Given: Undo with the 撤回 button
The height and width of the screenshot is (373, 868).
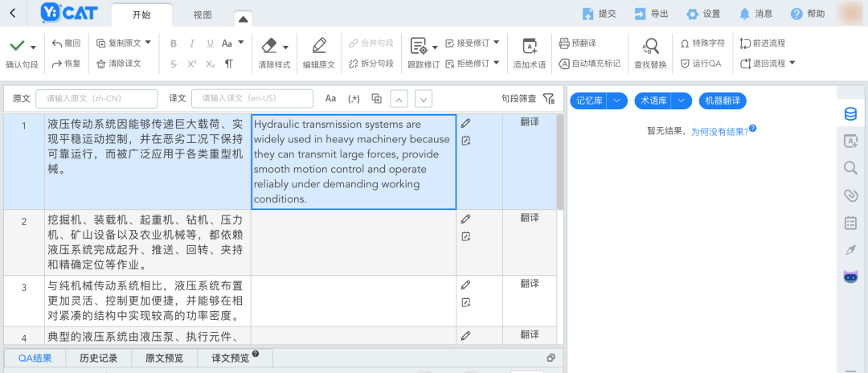Looking at the screenshot, I should click(66, 43).
